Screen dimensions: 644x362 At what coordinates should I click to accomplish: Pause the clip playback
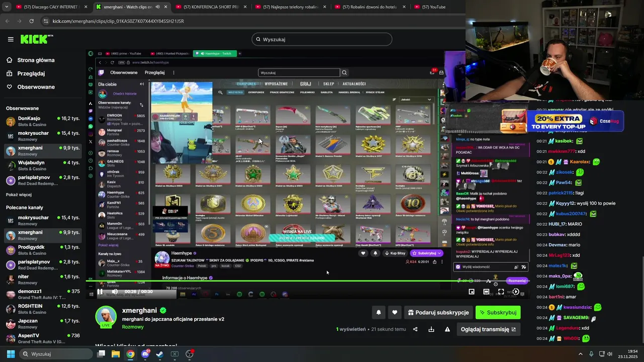(100, 292)
